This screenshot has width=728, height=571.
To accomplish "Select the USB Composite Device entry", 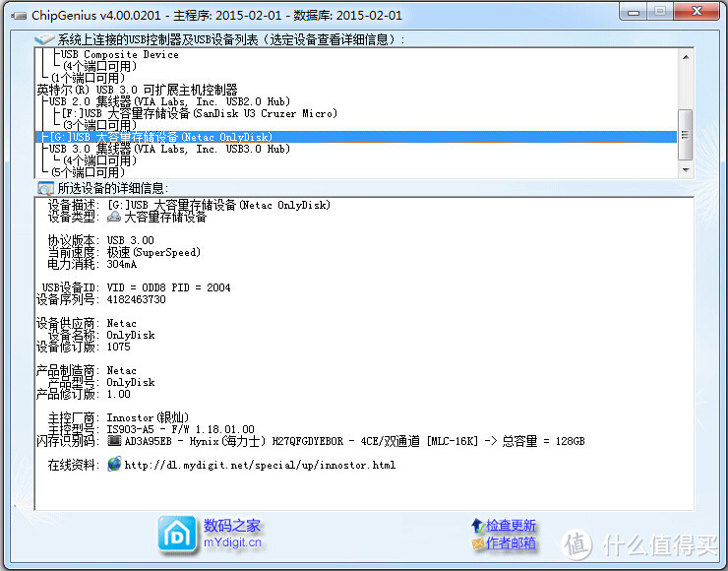I will (119, 54).
